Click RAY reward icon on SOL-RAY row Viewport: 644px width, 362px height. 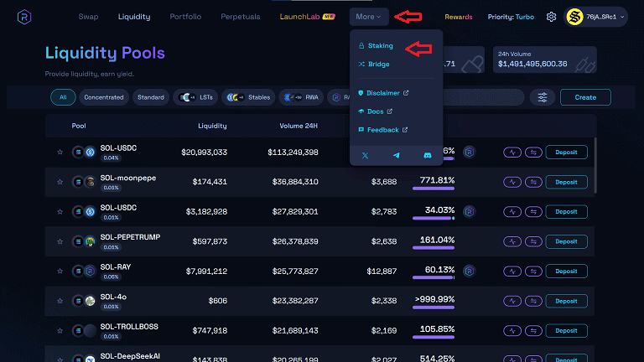[469, 271]
